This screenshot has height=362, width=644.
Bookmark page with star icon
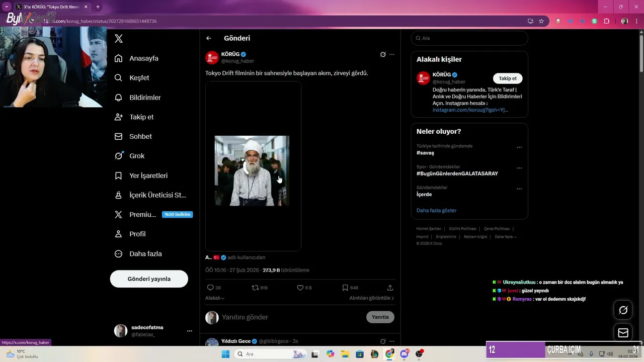pyautogui.click(x=541, y=21)
